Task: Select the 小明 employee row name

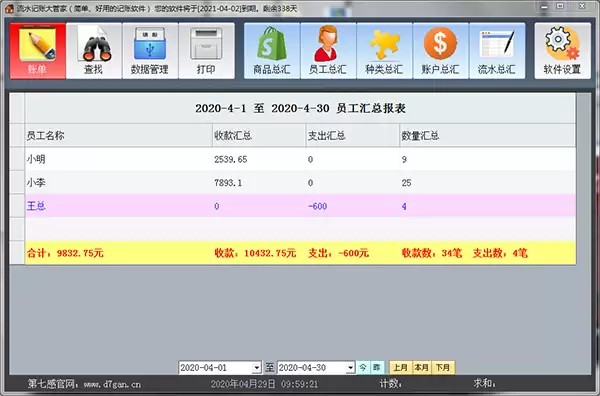Action: tap(36, 159)
